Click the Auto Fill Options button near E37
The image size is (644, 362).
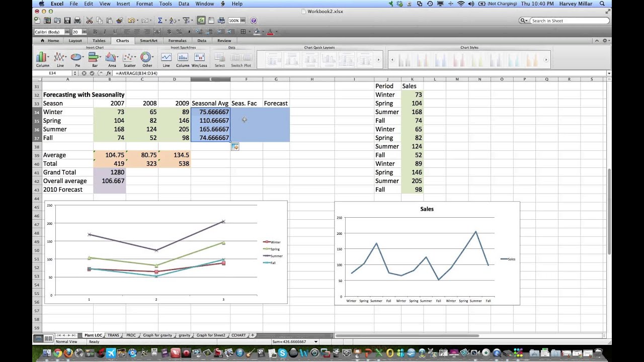(x=235, y=146)
